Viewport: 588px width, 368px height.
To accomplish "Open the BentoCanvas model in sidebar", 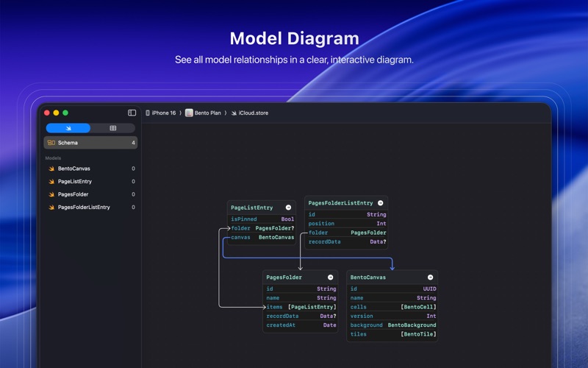I will (x=90, y=169).
